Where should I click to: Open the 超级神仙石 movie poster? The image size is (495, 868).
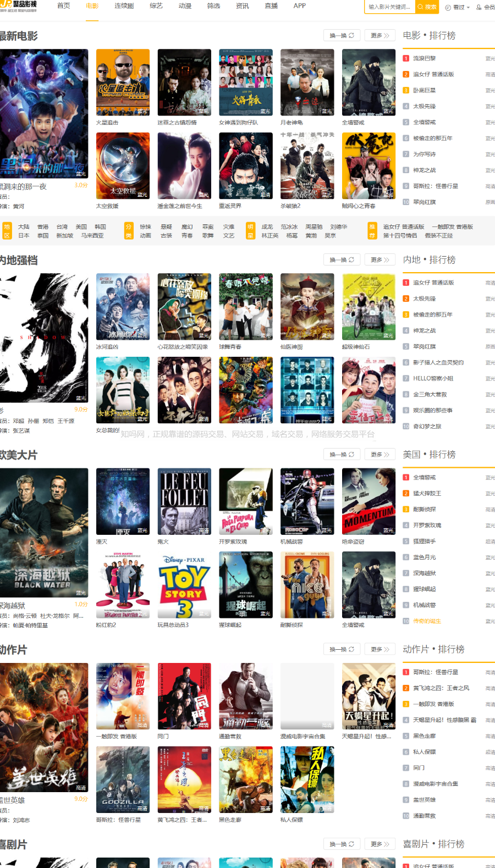(369, 307)
